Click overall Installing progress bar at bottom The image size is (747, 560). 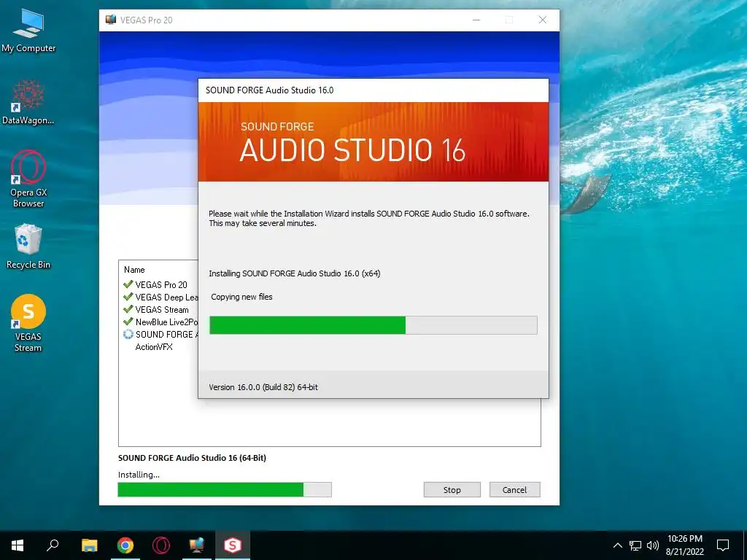pos(225,489)
